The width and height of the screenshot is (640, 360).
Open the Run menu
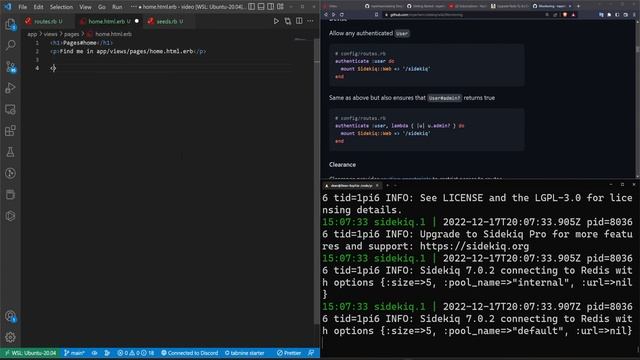[117, 7]
